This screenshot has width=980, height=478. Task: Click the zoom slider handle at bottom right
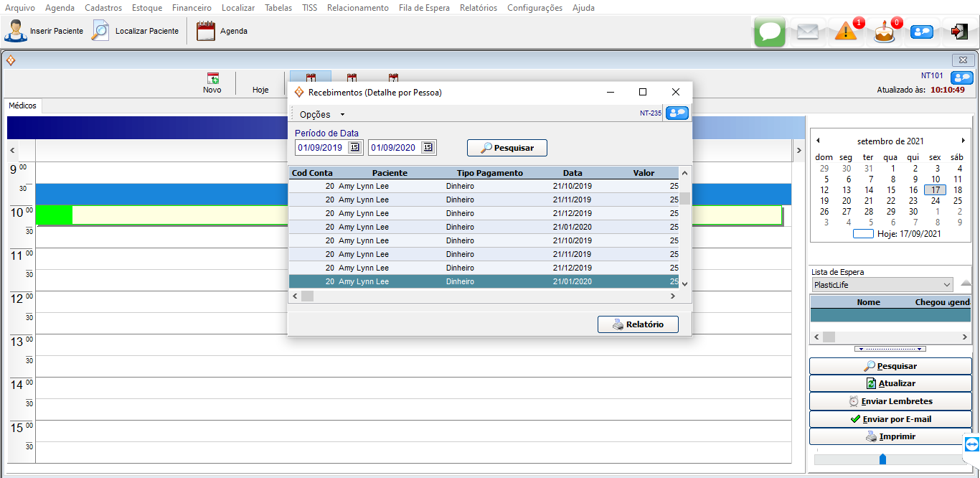click(x=882, y=459)
